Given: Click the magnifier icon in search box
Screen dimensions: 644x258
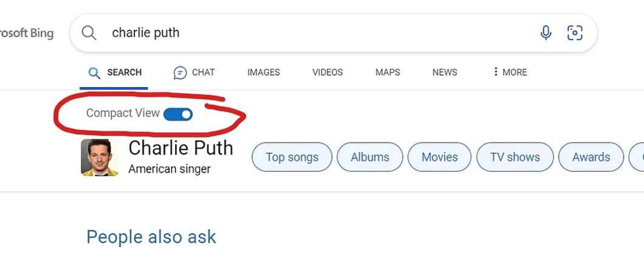Looking at the screenshot, I should pos(89,33).
